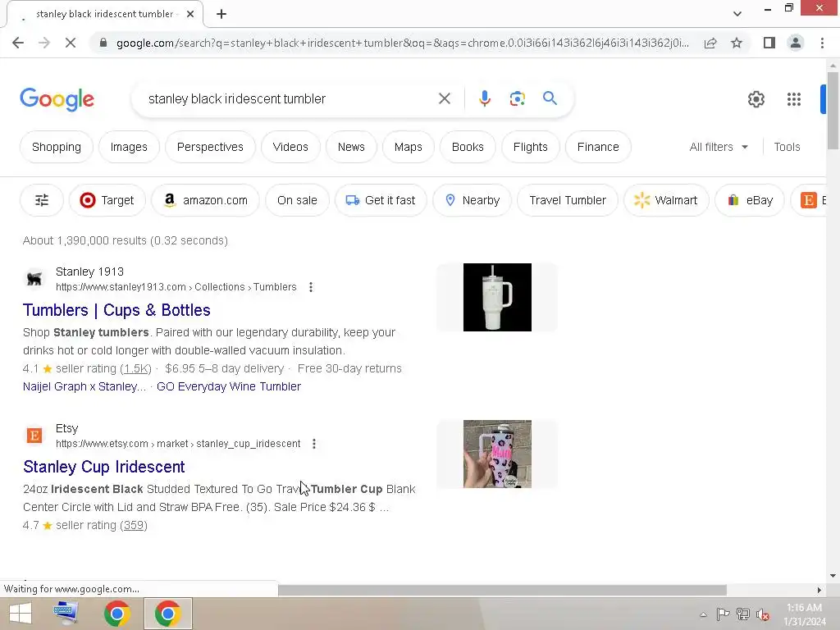840x630 pixels.
Task: Switch to the Images results tab
Action: pos(129,147)
